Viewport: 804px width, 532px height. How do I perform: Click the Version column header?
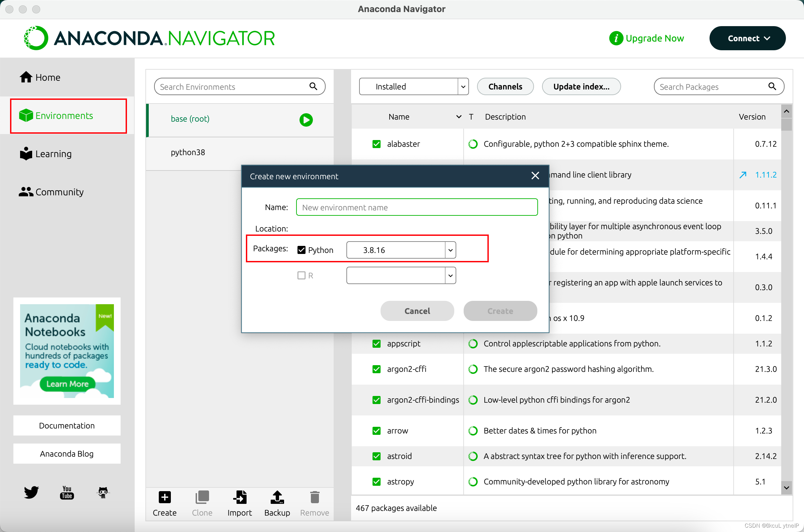pyautogui.click(x=752, y=117)
